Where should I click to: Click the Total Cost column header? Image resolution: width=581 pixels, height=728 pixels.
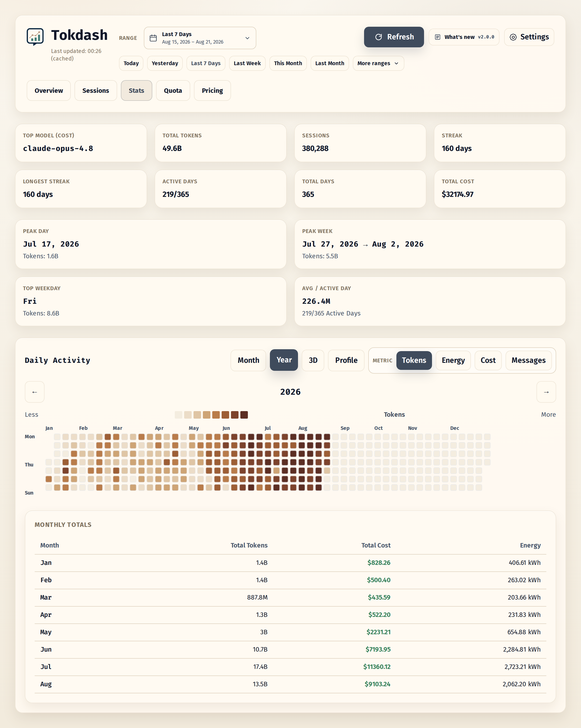pyautogui.click(x=376, y=545)
